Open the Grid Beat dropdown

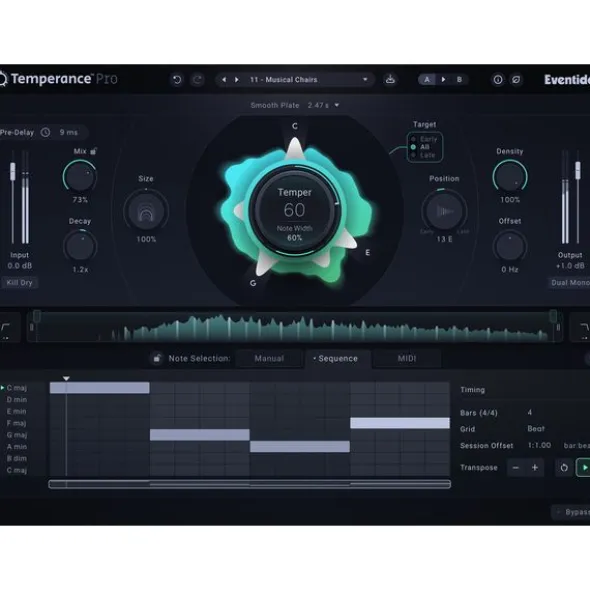coord(536,429)
